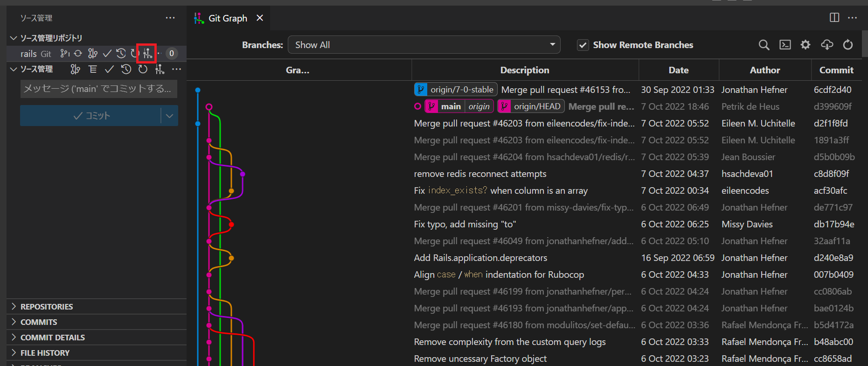868x366 pixels.
Task: Click the commit checkmark icon in rails row
Action: 107,54
